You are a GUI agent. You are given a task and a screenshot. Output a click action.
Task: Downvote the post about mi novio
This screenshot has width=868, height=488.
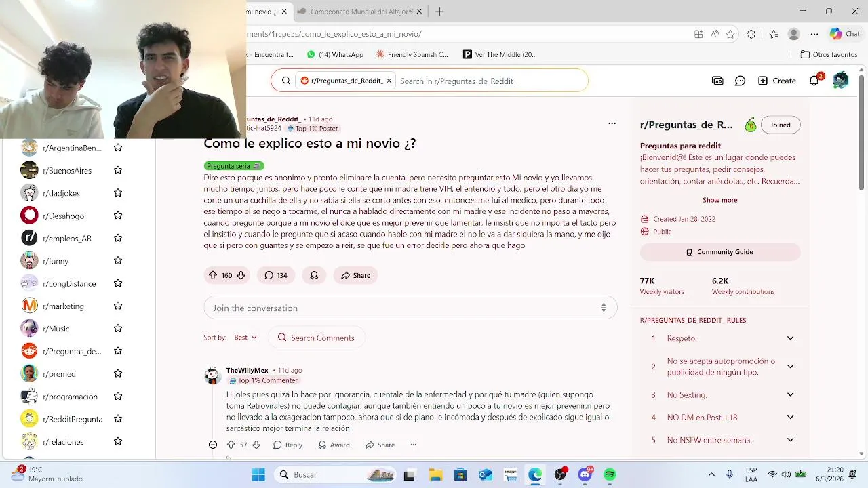click(241, 275)
